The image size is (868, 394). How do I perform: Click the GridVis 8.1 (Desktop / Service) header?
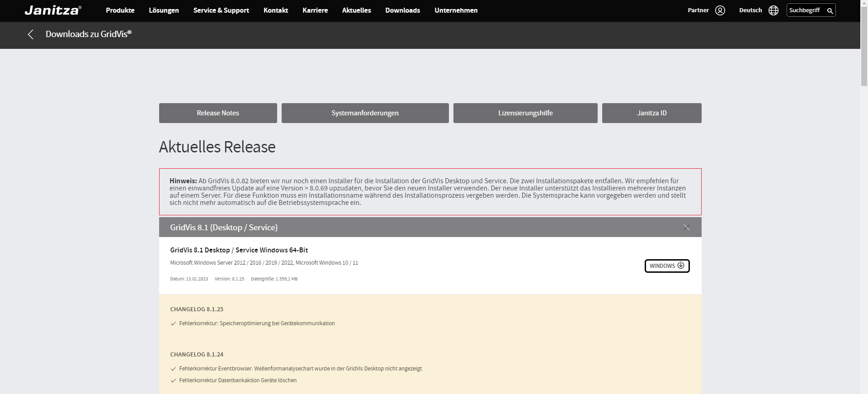[430, 228]
